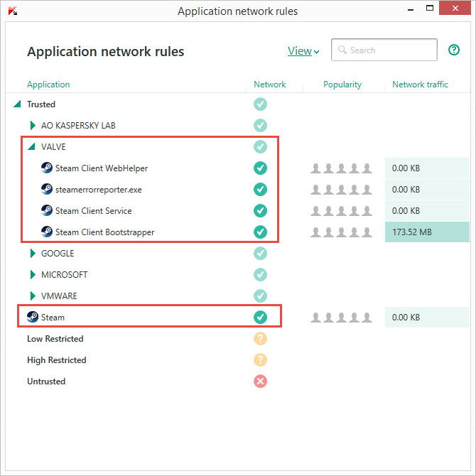The image size is (476, 476).
Task: Select the MICROSOFT vendor label
Action: (x=64, y=274)
